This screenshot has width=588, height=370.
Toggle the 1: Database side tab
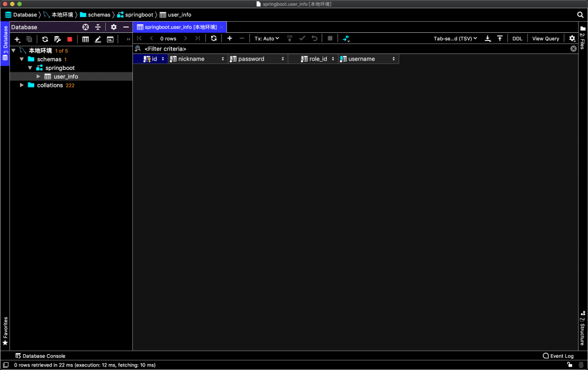coord(5,43)
